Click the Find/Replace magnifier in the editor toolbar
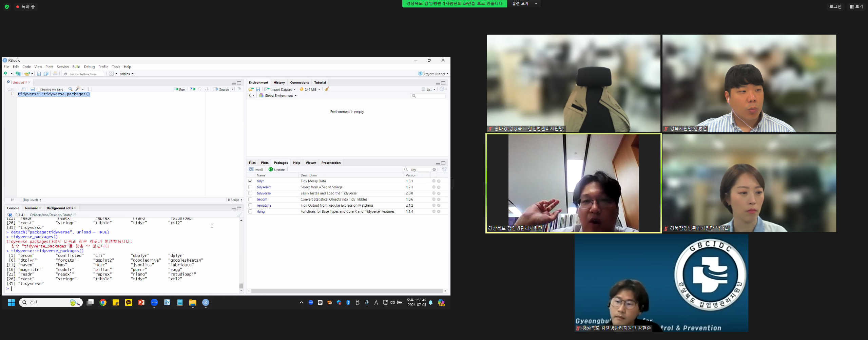868x340 pixels. click(71, 89)
